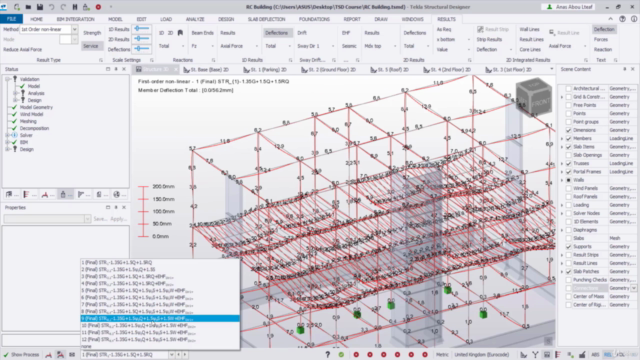Click the Redo arrow icon

pyautogui.click(x=63, y=7)
